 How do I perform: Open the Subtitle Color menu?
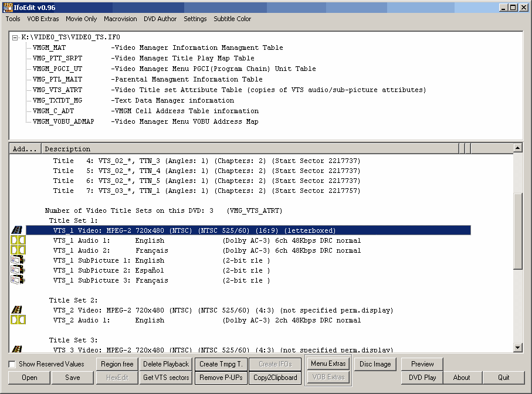(x=232, y=19)
